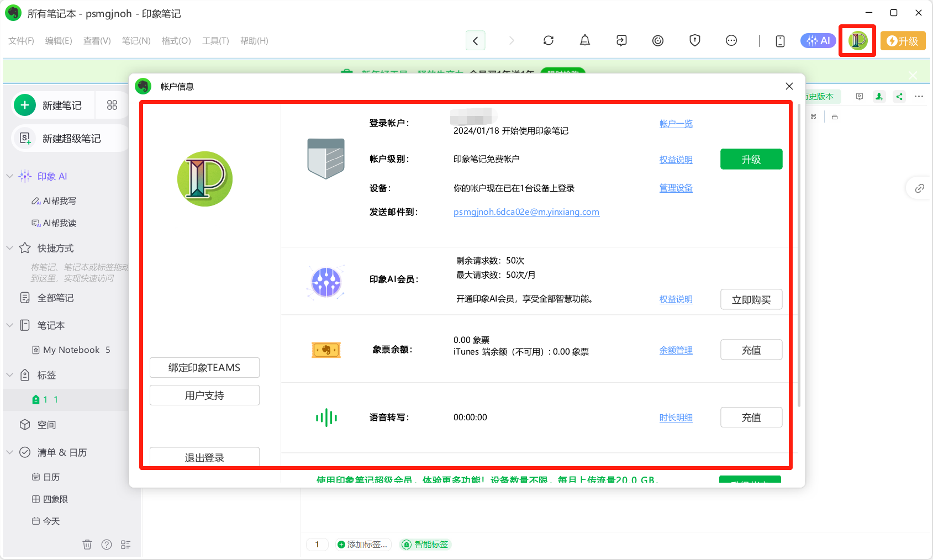Open the help question mark icon

pos(107,545)
